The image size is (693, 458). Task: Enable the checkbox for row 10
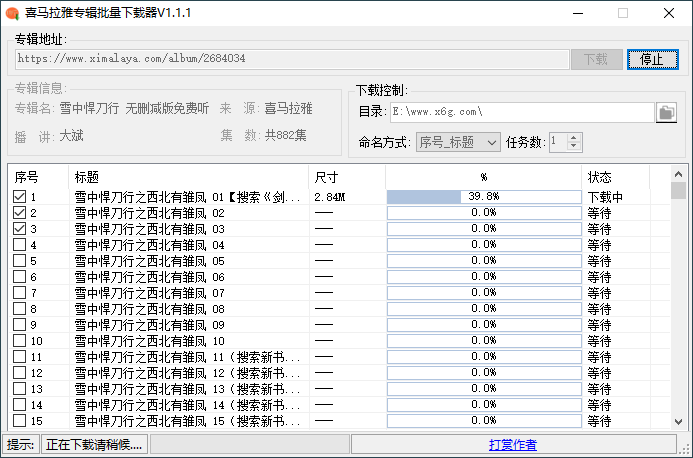[x=20, y=341]
